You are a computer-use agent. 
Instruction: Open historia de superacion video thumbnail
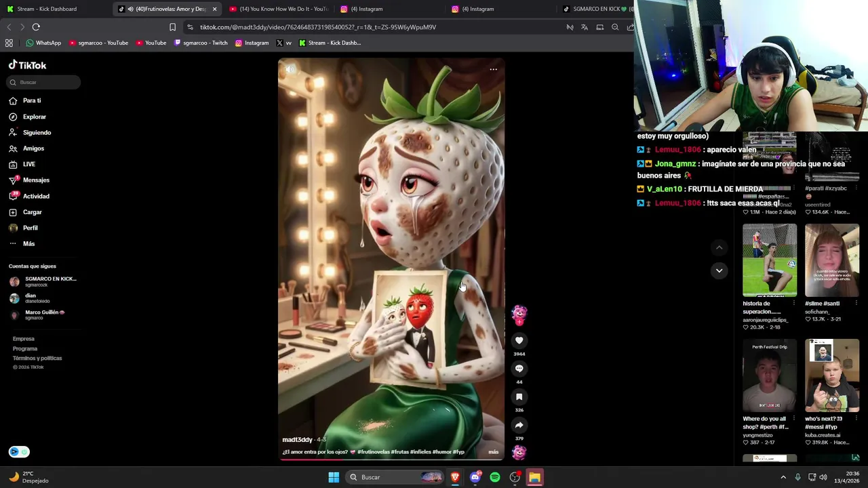770,261
